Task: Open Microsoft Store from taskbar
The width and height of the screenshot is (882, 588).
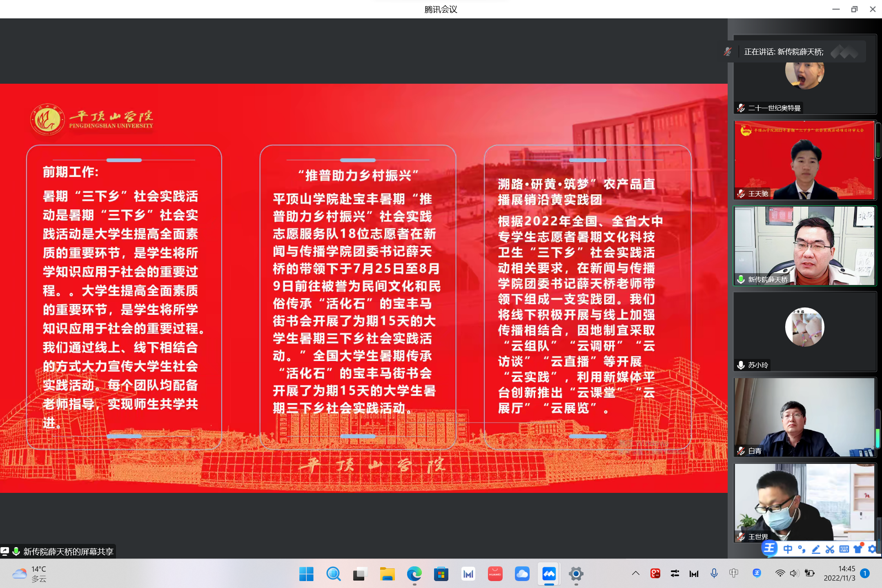Action: click(441, 574)
